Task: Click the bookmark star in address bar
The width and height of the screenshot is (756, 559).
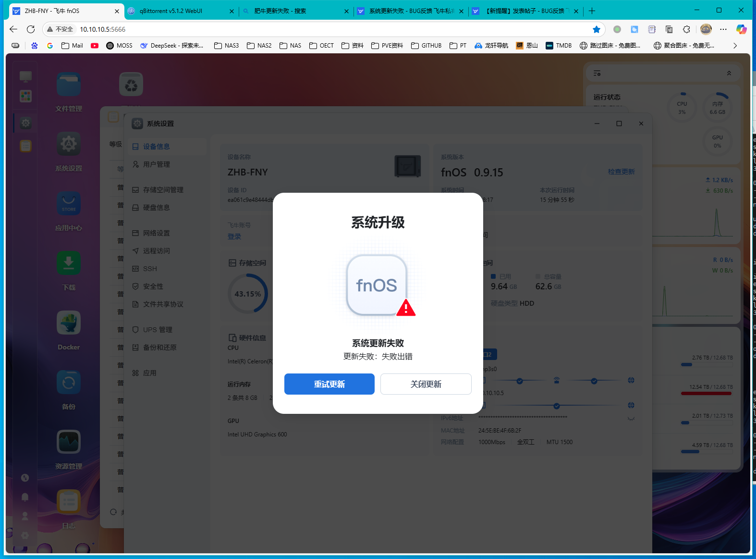Action: [x=597, y=29]
